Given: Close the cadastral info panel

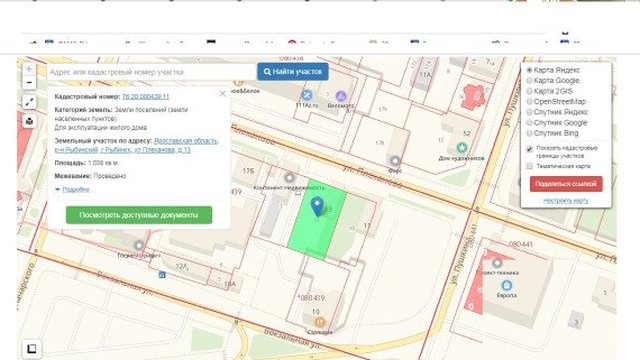Looking at the screenshot, I should tap(222, 94).
